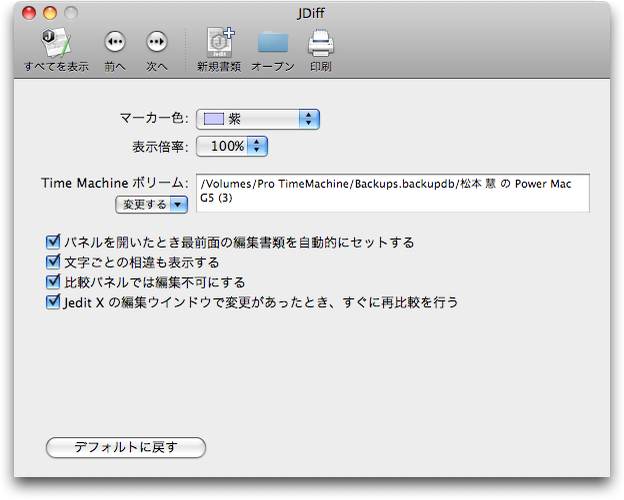Zoom the window using the green button
This screenshot has height=500, width=624.
point(71,13)
